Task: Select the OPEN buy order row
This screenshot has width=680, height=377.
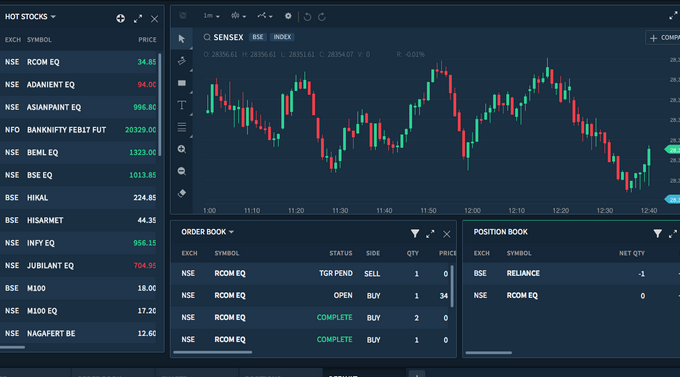Action: coord(311,295)
